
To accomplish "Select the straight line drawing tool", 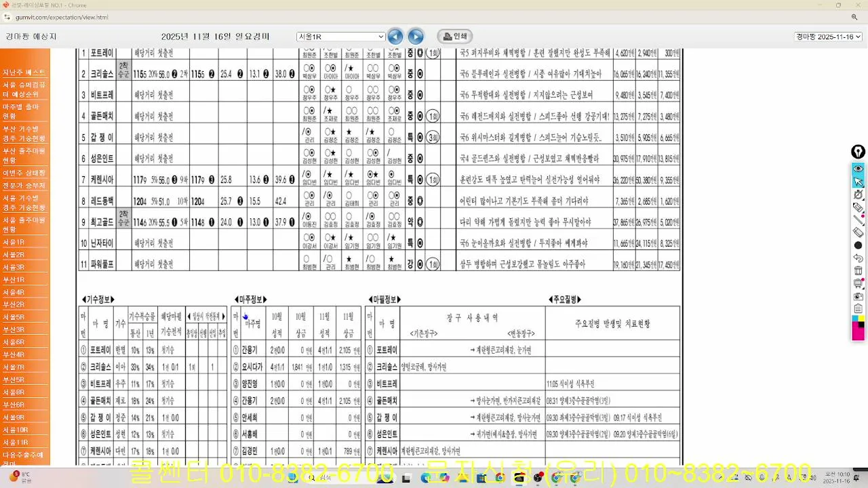I will [858, 220].
